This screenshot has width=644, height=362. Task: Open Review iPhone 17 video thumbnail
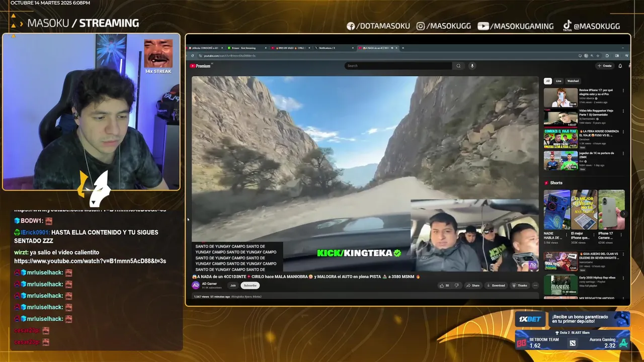tap(560, 98)
